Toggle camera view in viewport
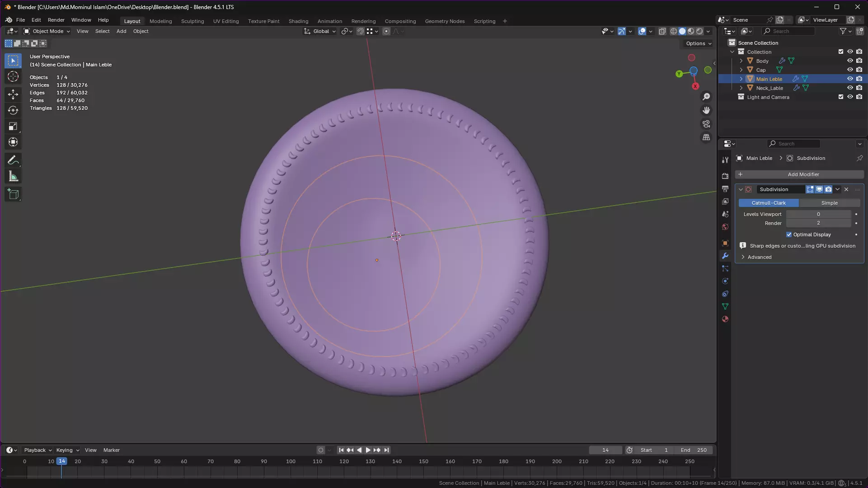This screenshot has width=868, height=488. coord(706,124)
